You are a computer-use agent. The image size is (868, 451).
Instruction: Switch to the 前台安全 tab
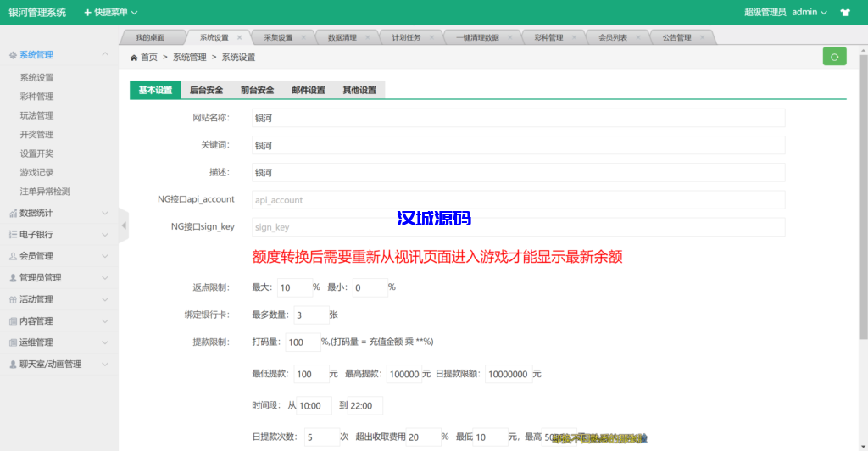pyautogui.click(x=258, y=90)
